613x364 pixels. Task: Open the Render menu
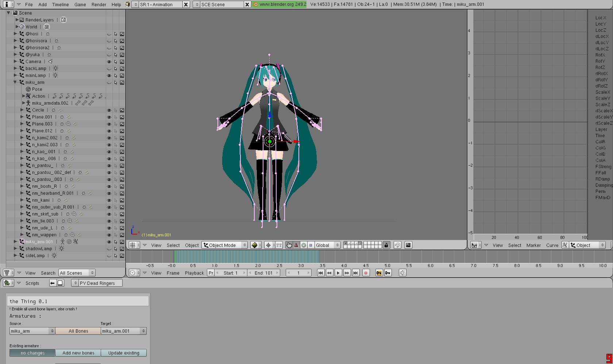[x=99, y=4]
